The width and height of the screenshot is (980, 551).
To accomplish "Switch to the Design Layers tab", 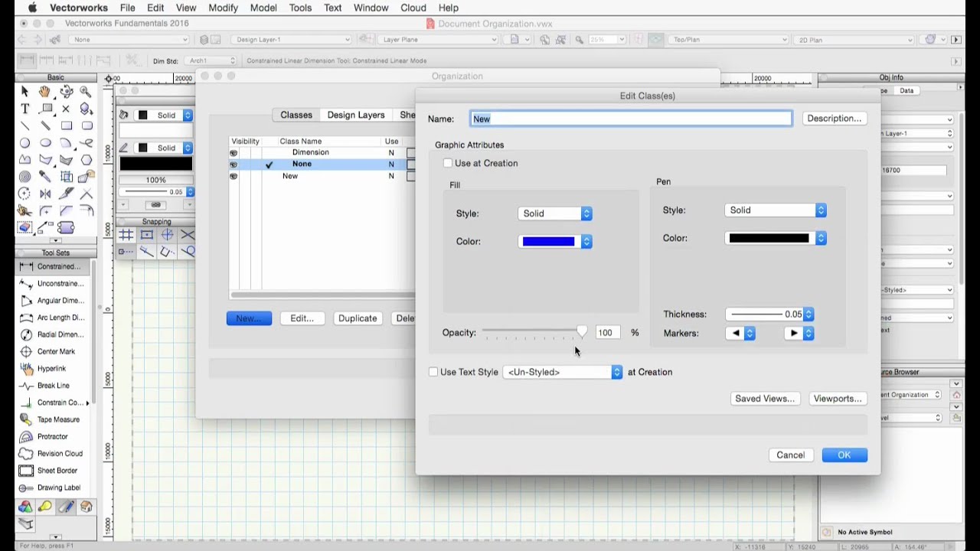I will (356, 115).
